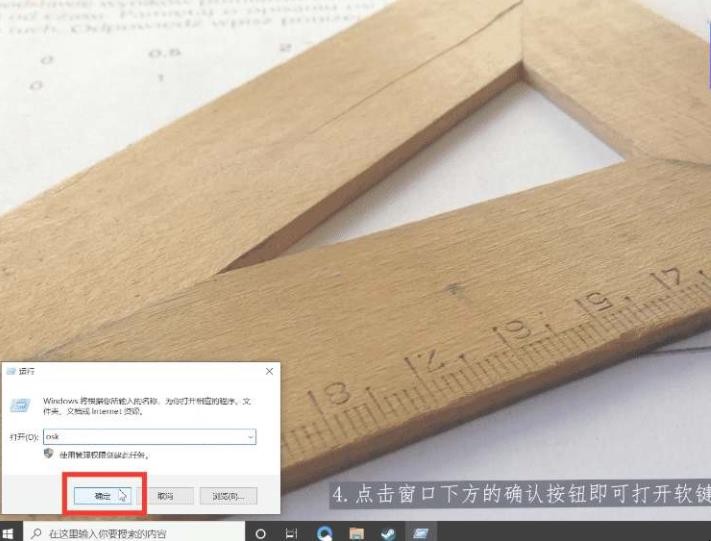711x541 pixels.
Task: Click the 运行 title bar text
Action: point(27,371)
